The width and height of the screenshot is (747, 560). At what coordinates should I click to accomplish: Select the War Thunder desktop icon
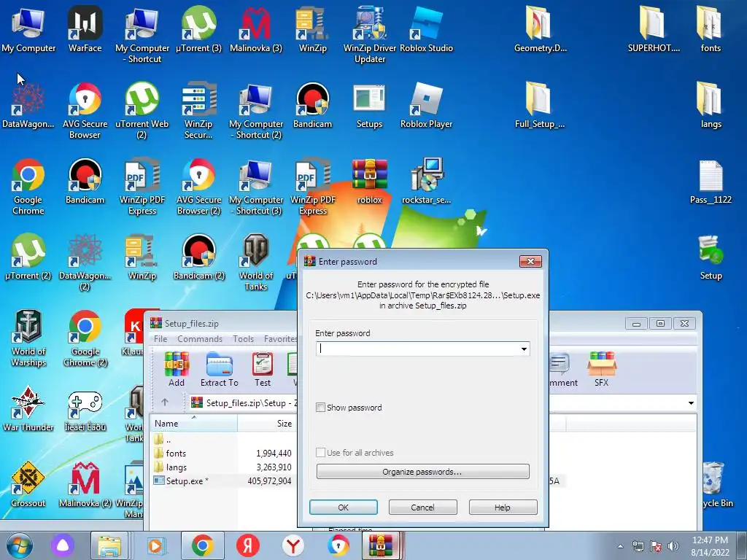28,408
